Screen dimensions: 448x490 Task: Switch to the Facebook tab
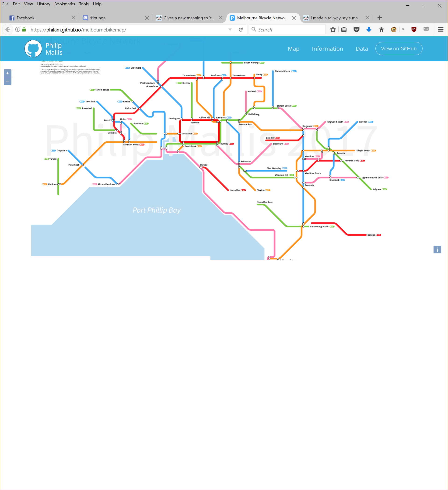(x=25, y=18)
